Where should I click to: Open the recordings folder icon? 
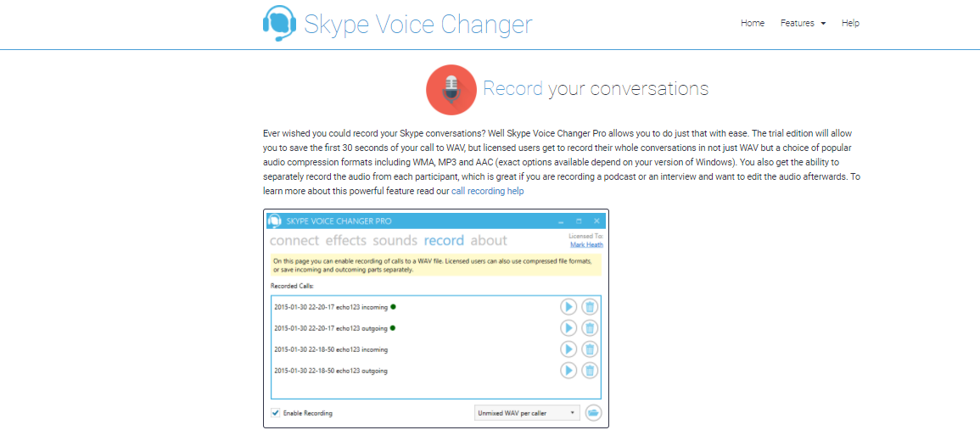(593, 413)
